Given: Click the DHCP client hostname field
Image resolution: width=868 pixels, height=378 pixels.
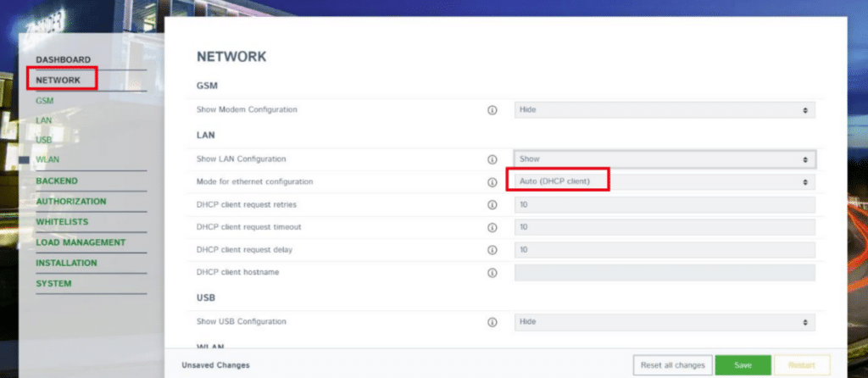Looking at the screenshot, I should pyautogui.click(x=665, y=273).
